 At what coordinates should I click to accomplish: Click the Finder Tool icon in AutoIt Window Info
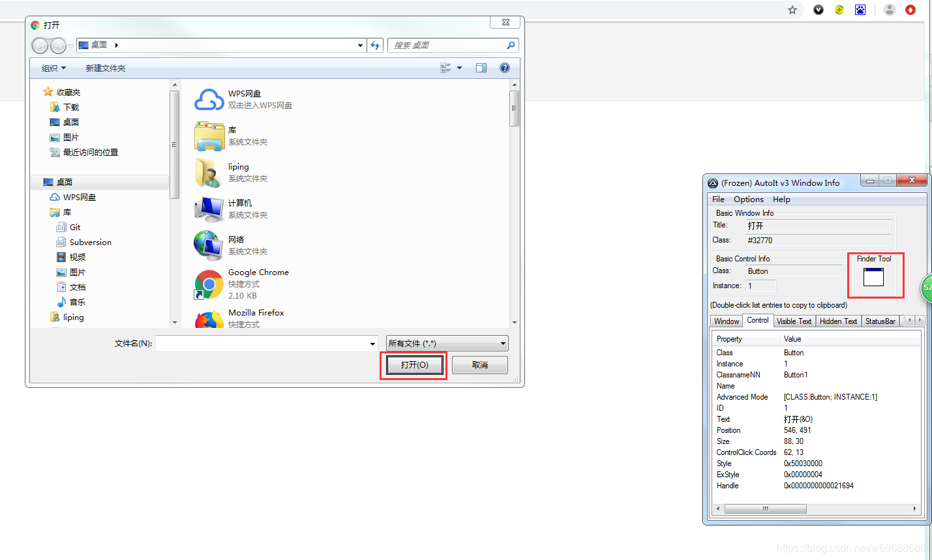(875, 275)
